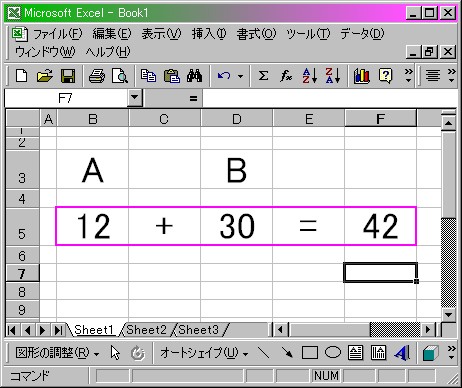This screenshot has height=388, width=462.
Task: Select cell containing result 42
Action: click(380, 227)
